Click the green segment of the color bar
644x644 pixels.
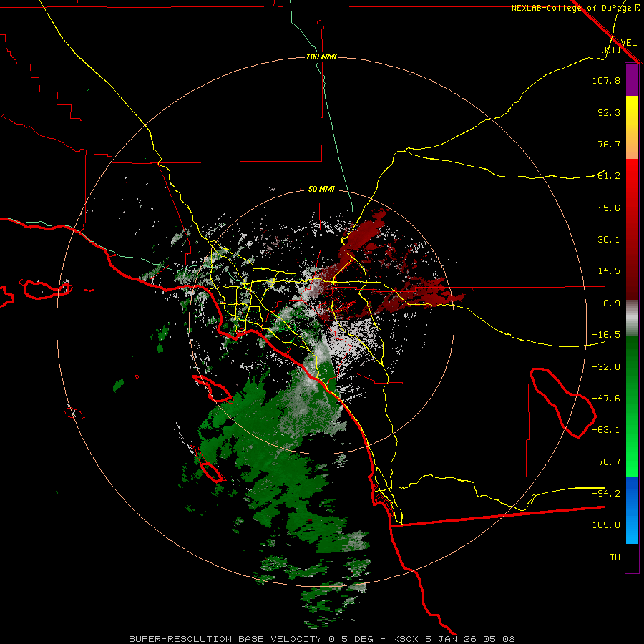(x=632, y=406)
